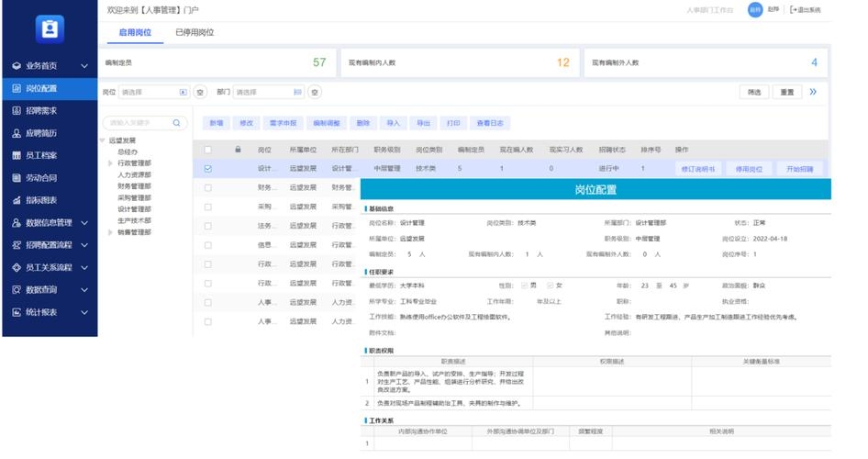Image resolution: width=868 pixels, height=459 pixels.
Task: Uncheck the selected 设计 row checkbox
Action: 208,168
